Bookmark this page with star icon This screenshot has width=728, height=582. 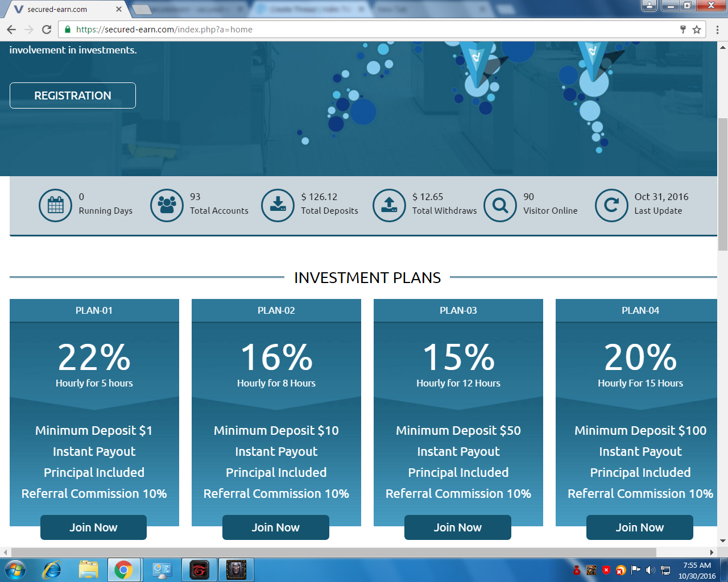[x=697, y=30]
